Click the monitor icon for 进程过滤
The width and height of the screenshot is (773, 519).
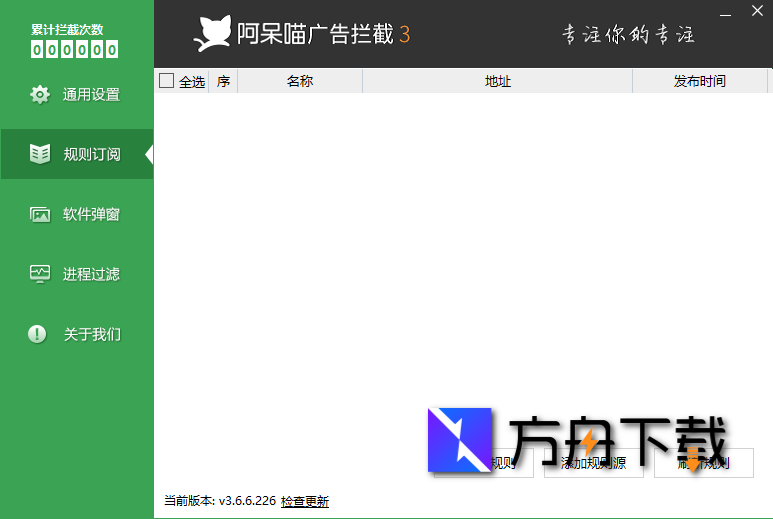(x=39, y=274)
